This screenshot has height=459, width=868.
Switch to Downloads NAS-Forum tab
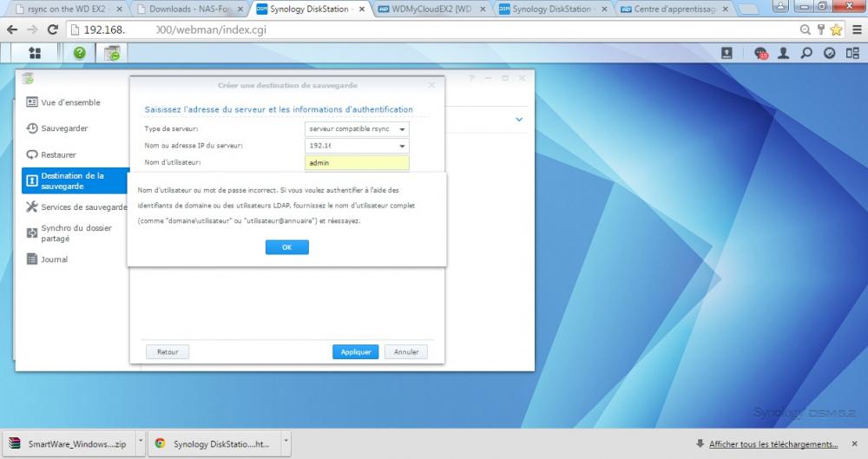coord(190,9)
